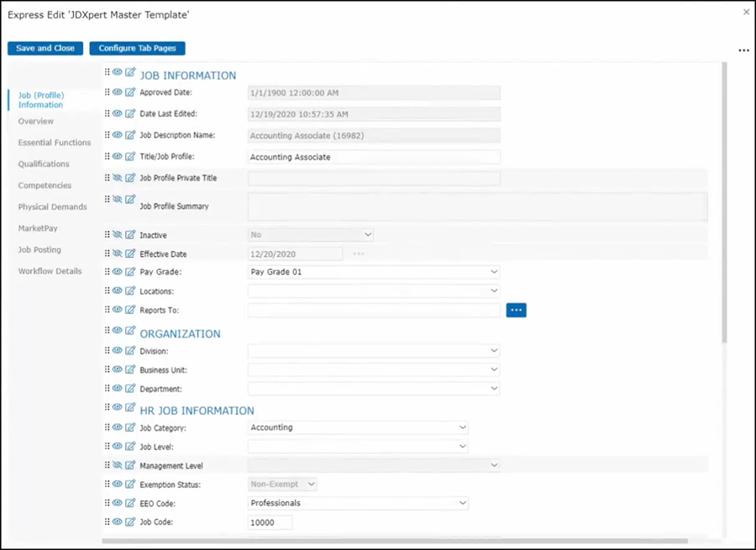Open the more options ellipsis at top right

(x=743, y=50)
